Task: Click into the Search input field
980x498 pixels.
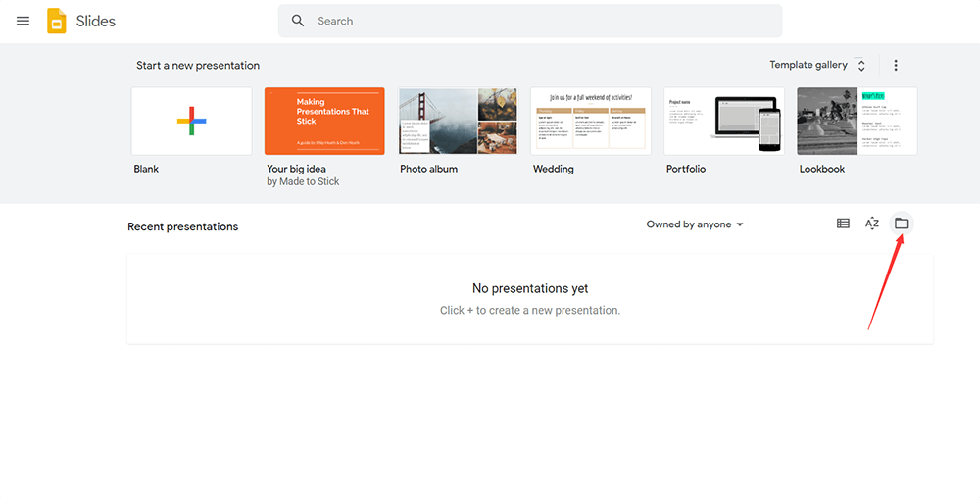Action: pos(539,21)
